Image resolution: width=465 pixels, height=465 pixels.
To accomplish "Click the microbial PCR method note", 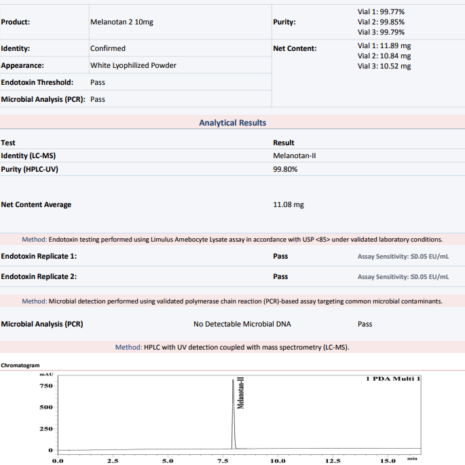I will pyautogui.click(x=232, y=301).
